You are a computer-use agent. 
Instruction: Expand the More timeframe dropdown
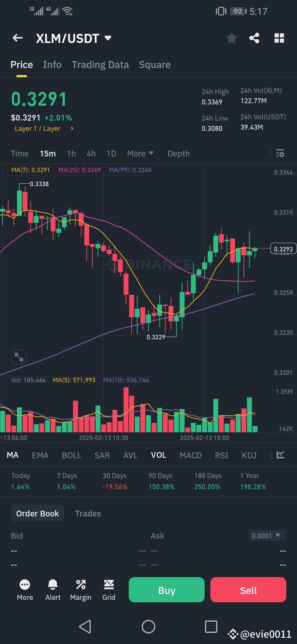(x=140, y=153)
